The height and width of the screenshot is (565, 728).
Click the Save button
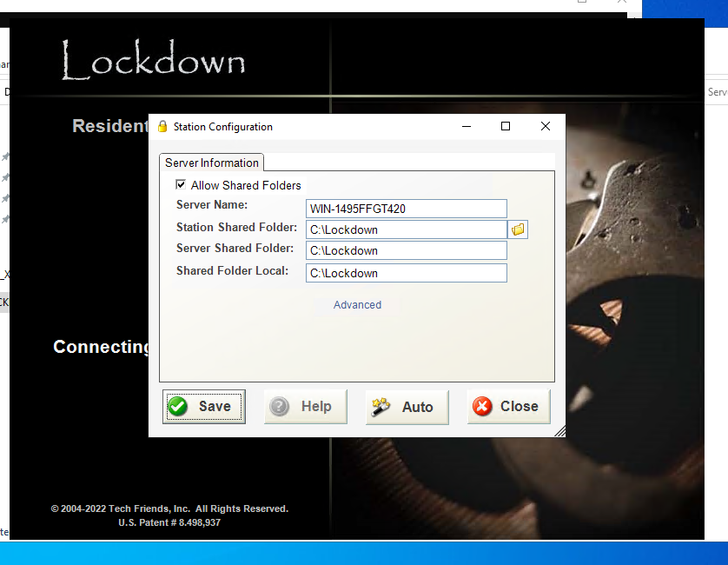click(x=204, y=407)
